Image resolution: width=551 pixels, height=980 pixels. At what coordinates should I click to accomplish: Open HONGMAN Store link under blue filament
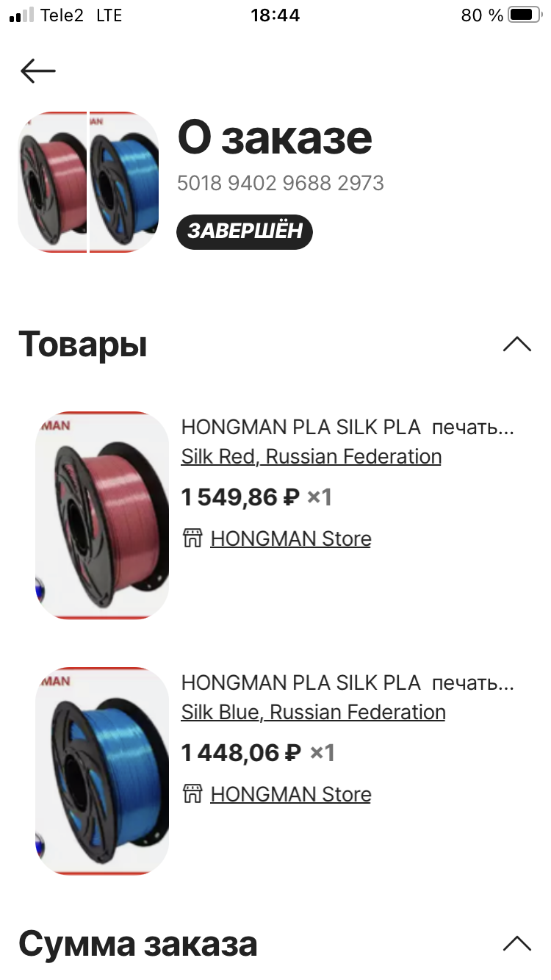(291, 794)
